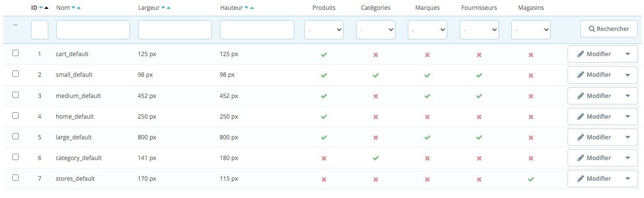Click green Produits checkmark for cart_default
This screenshot has width=644, height=198.
[x=323, y=55]
